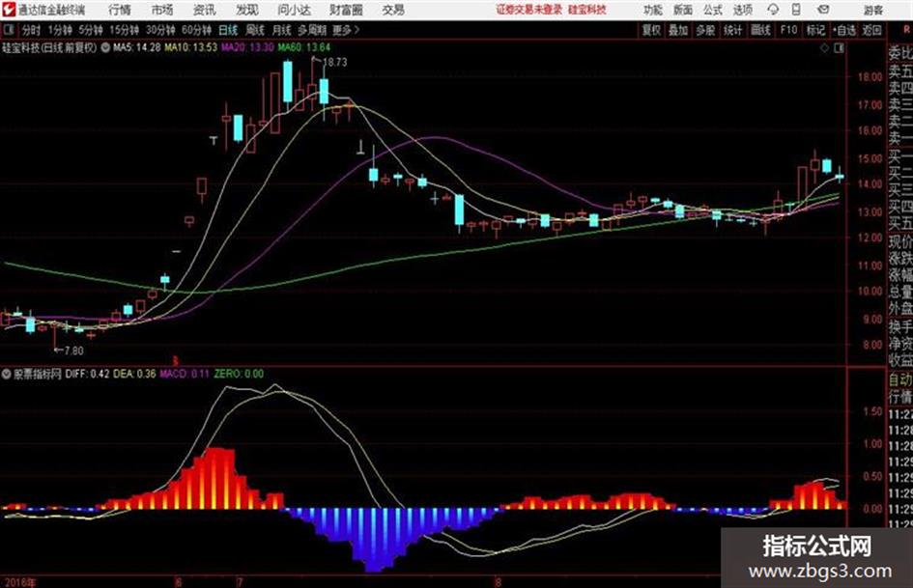Click the 7.80 low price label
This screenshot has height=588, width=913.
coord(74,351)
